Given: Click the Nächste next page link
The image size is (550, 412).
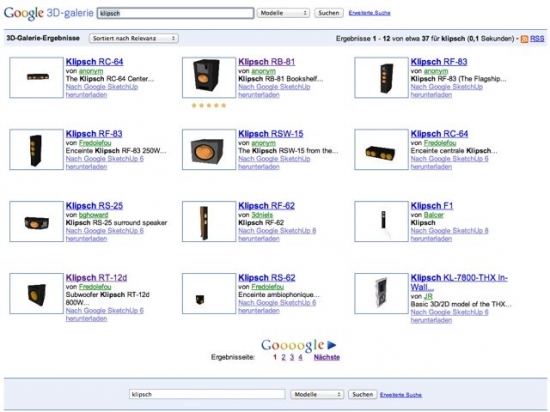Looking at the screenshot, I should (x=327, y=357).
